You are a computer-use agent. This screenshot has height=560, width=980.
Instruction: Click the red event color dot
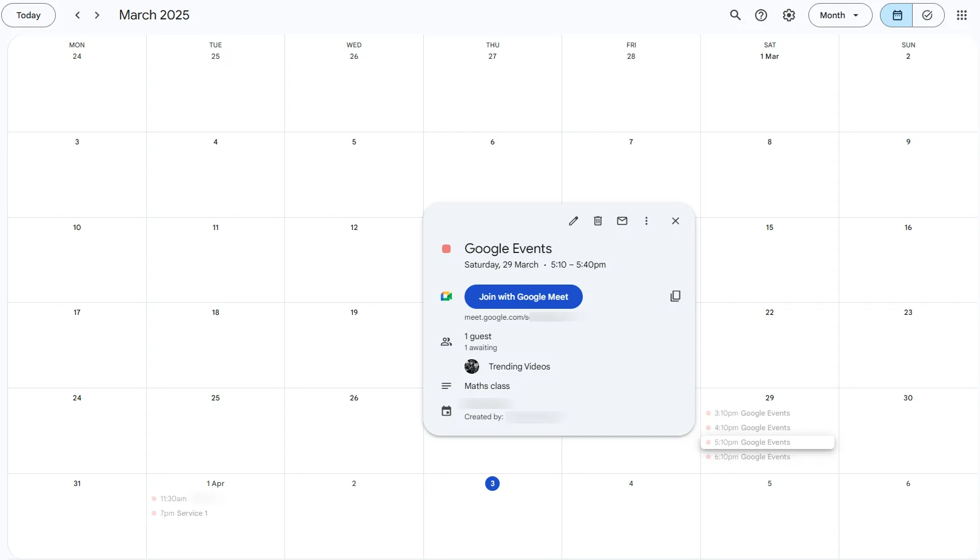click(446, 249)
